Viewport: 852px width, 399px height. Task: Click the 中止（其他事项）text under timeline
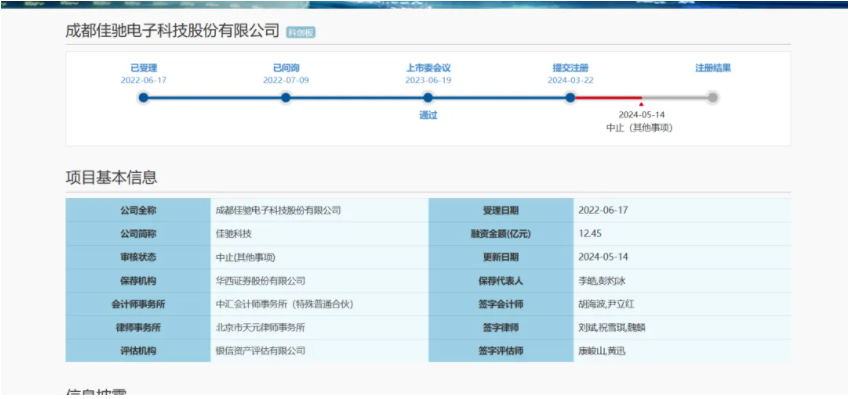coord(640,128)
